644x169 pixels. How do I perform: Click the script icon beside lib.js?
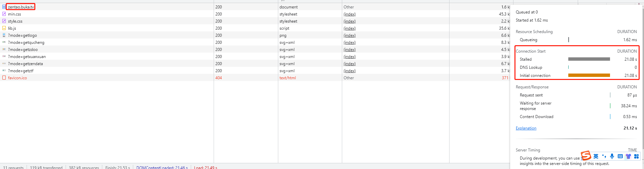tap(4, 28)
